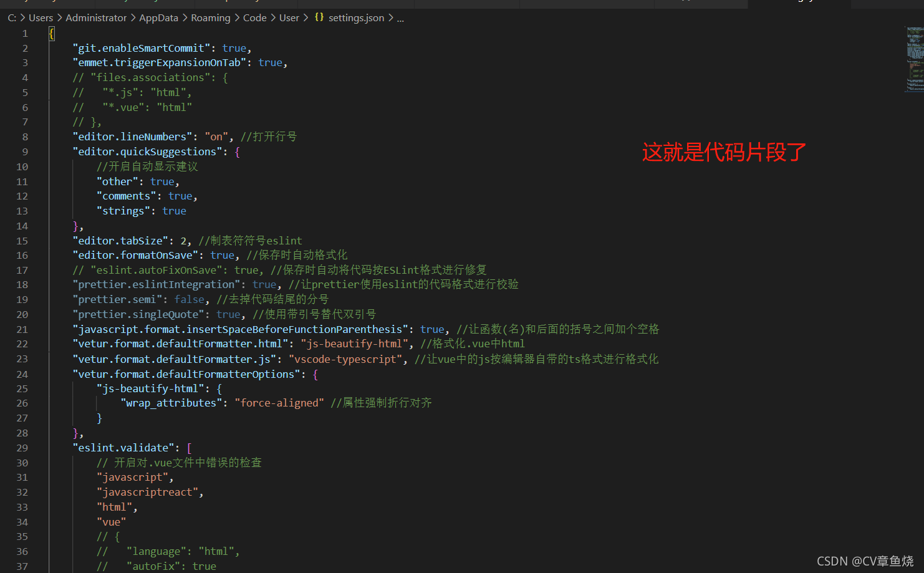Click the AppData breadcrumb item
This screenshot has width=924, height=573.
(x=158, y=17)
